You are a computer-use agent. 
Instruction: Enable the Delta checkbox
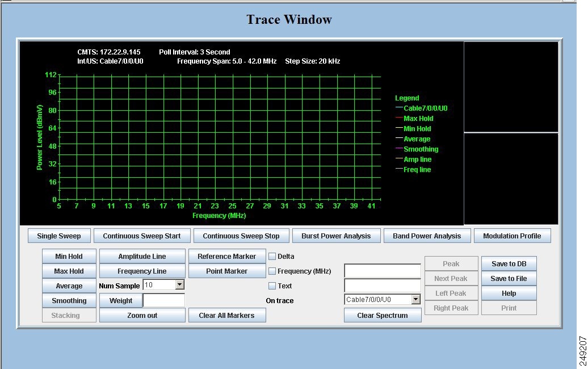pos(272,257)
